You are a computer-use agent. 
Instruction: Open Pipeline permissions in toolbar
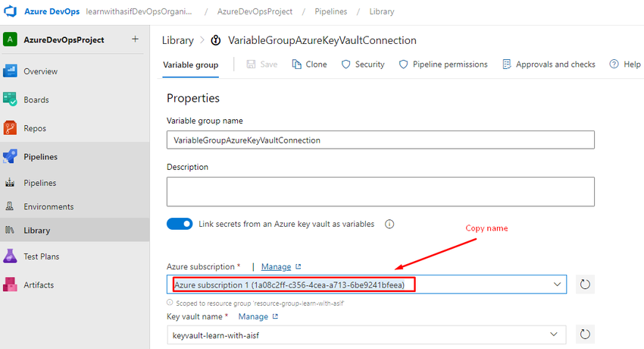tap(443, 64)
